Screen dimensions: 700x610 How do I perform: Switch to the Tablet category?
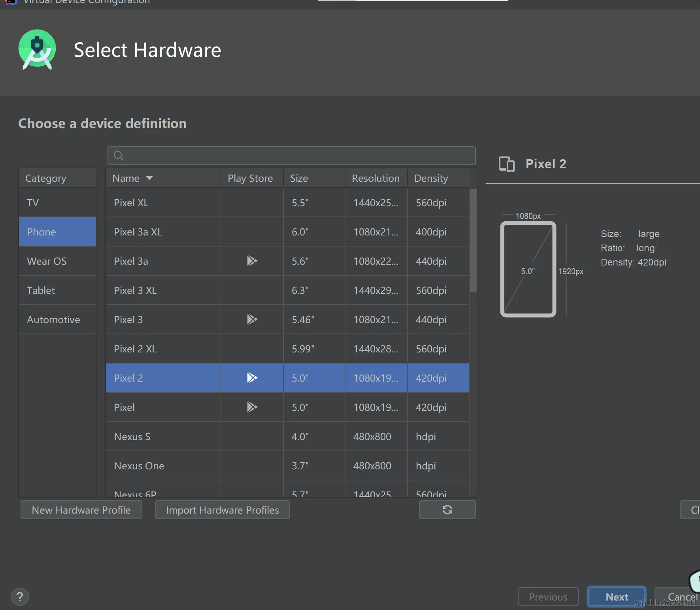pos(57,290)
